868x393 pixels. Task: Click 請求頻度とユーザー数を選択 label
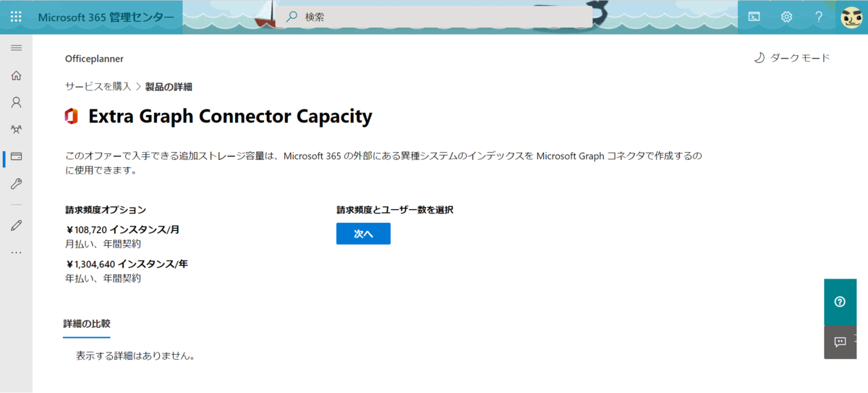point(395,211)
